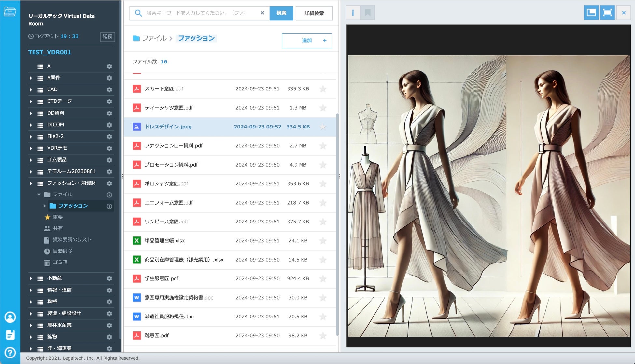Open settings gear for CAD room
635x364 pixels.
pyautogui.click(x=109, y=89)
